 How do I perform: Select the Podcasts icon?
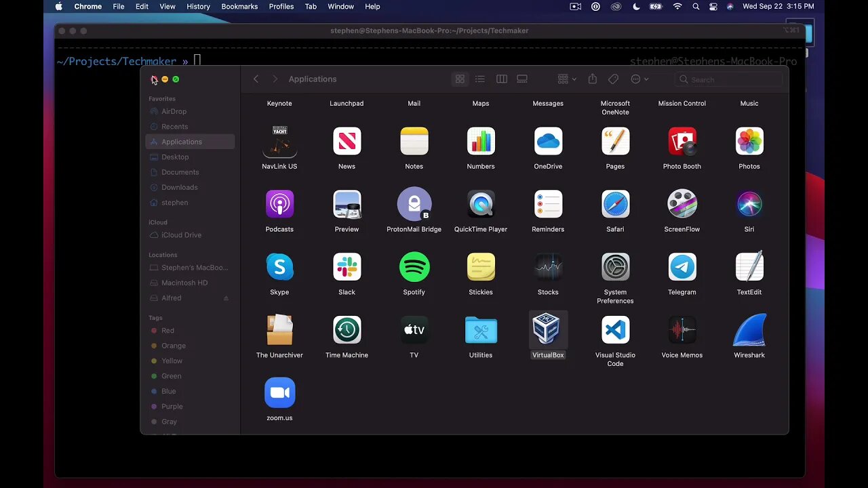point(279,204)
